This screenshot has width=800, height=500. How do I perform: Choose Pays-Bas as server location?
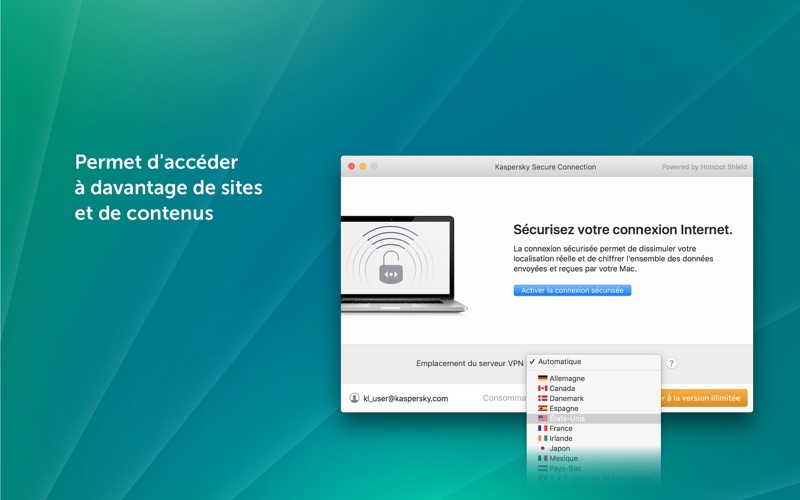click(565, 469)
